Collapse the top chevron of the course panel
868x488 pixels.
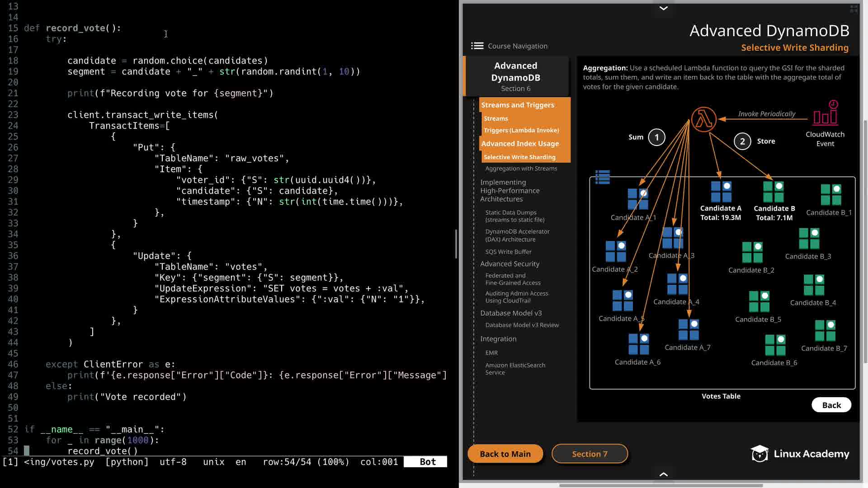(x=663, y=8)
